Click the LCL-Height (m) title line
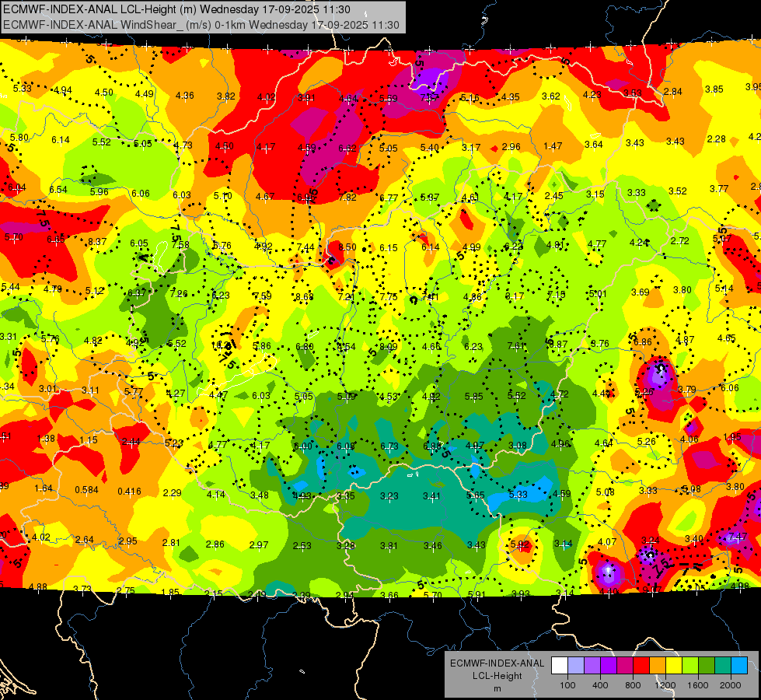Image resolution: width=761 pixels, height=700 pixels. tap(176, 9)
